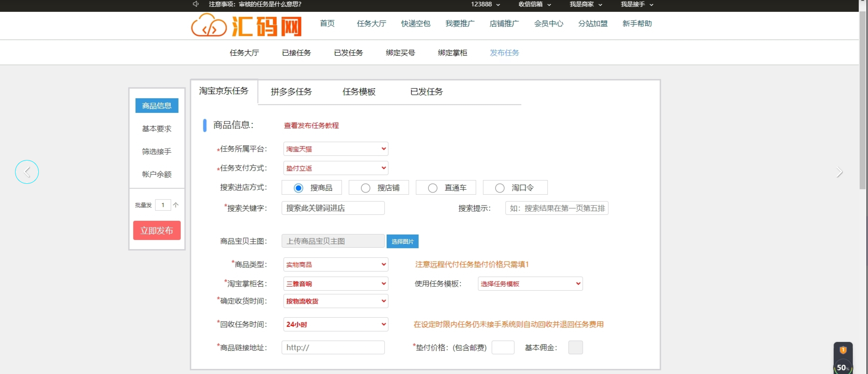This screenshot has height=374, width=868.
Task: Open 首页 in main navigation
Action: tap(327, 24)
